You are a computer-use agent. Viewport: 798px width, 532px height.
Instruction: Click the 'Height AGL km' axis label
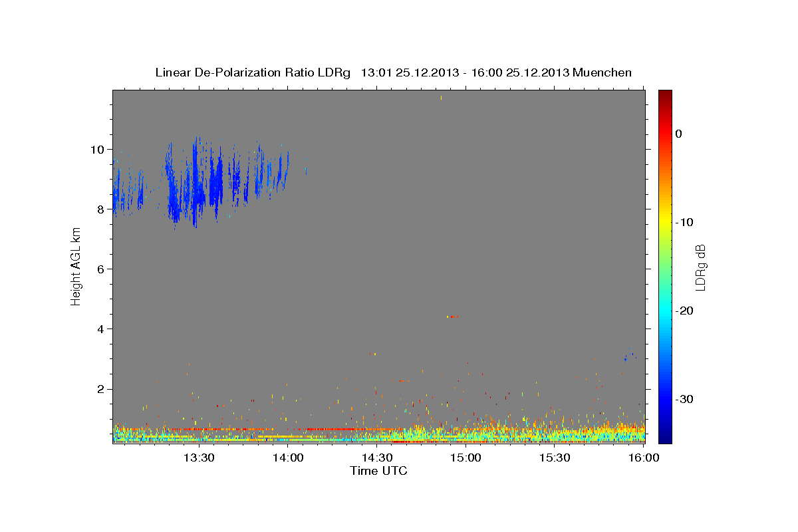click(x=76, y=266)
